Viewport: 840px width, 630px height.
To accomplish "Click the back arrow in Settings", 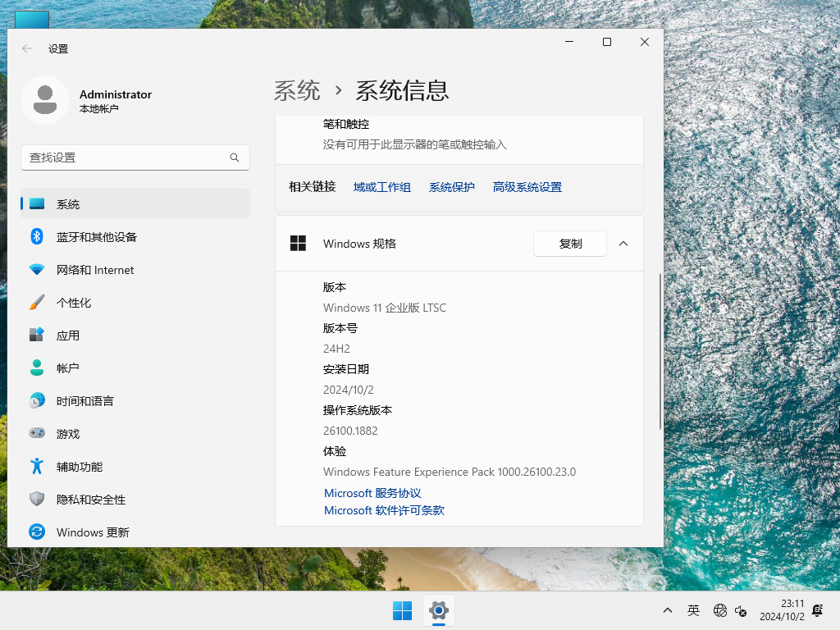I will pos(27,48).
